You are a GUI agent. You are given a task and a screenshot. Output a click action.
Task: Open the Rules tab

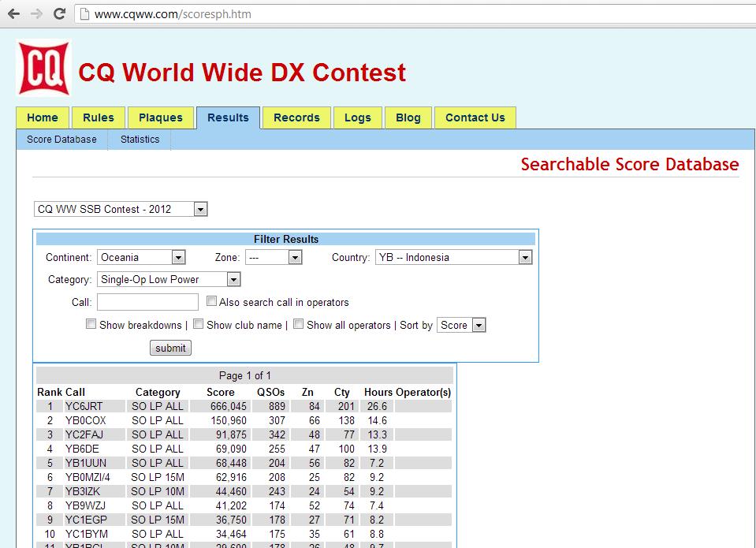pos(99,117)
